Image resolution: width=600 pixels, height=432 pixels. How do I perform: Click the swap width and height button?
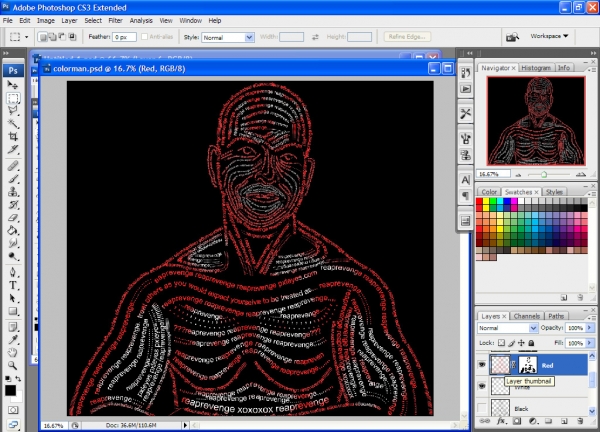point(315,37)
